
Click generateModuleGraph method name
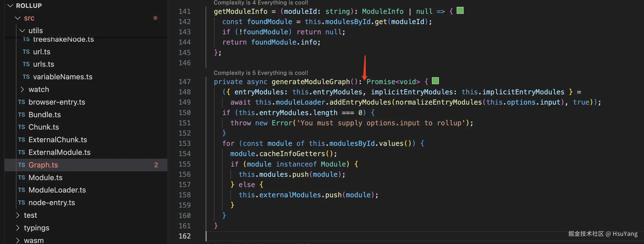(311, 82)
